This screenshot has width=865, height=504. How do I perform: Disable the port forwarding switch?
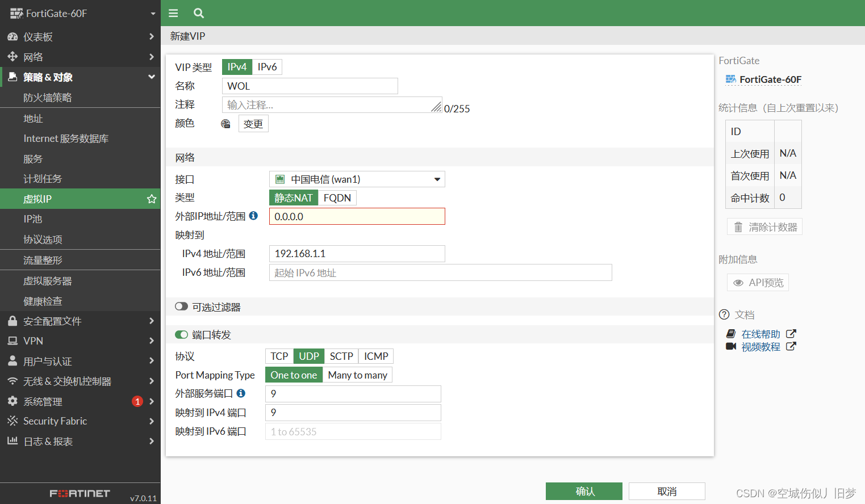tap(181, 334)
